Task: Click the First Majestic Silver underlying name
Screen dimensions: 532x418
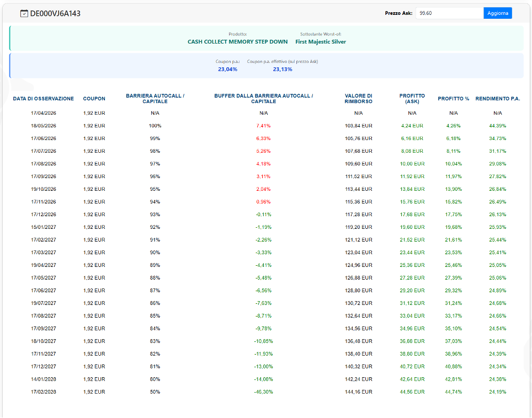Action: point(321,41)
